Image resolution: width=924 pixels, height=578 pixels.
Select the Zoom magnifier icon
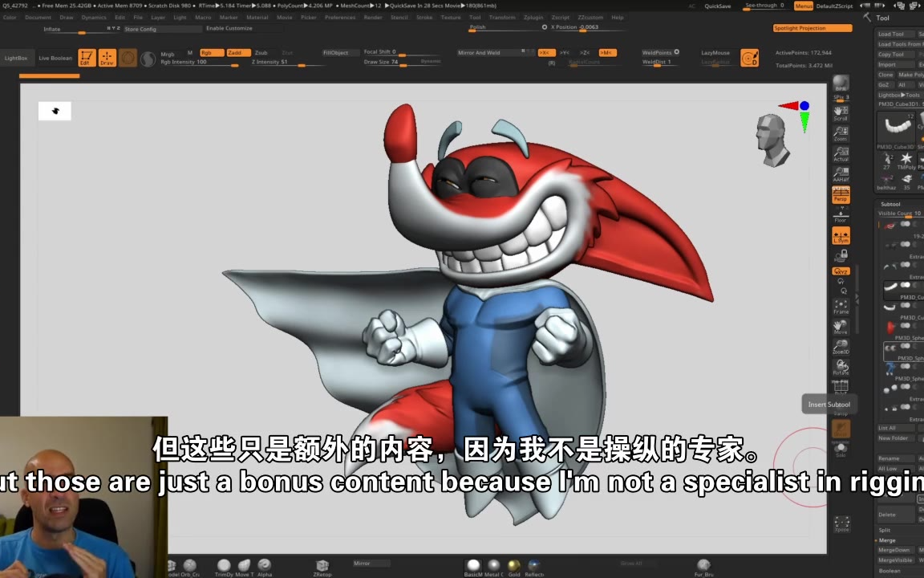841,134
